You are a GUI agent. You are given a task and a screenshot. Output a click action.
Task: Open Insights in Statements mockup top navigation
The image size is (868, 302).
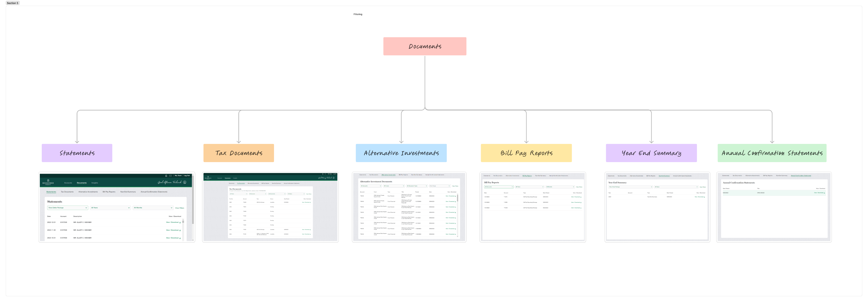[95, 183]
